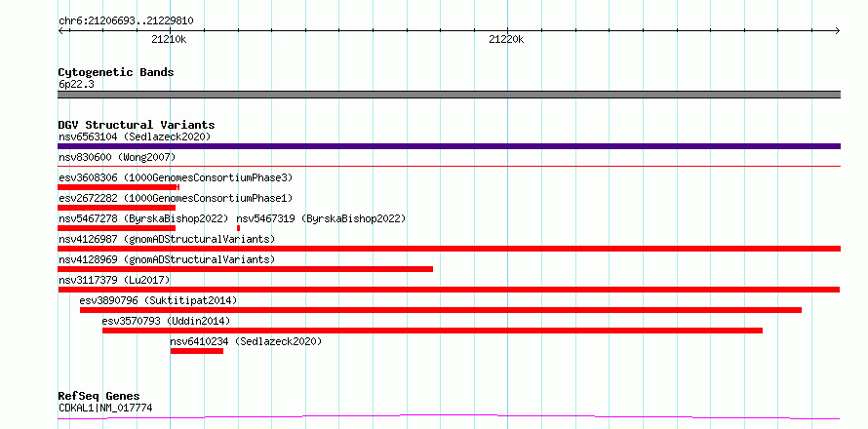Screen dimensions: 868x429
Task: Click the 21220k ruler position label
Action: pyautogui.click(x=506, y=40)
